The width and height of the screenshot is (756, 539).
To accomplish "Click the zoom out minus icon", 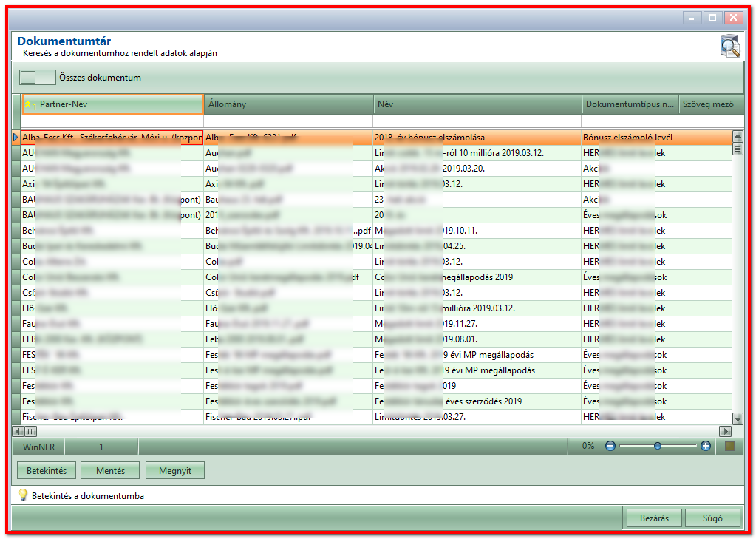I will [x=610, y=446].
